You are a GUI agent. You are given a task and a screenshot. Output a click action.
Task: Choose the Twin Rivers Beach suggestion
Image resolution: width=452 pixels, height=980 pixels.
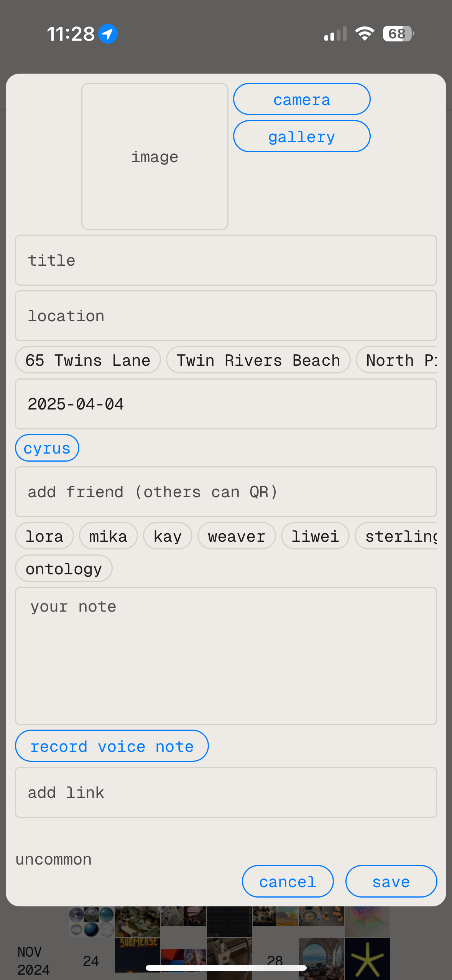point(258,360)
